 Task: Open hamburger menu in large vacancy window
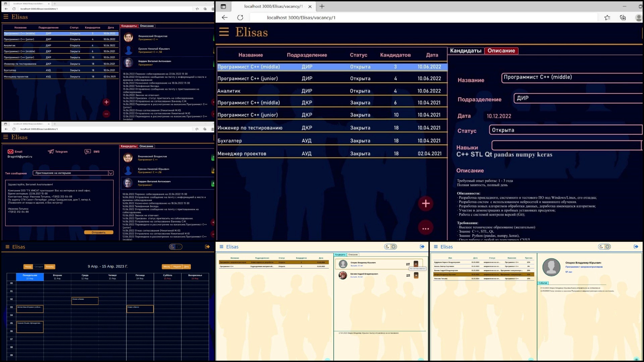pos(224,32)
